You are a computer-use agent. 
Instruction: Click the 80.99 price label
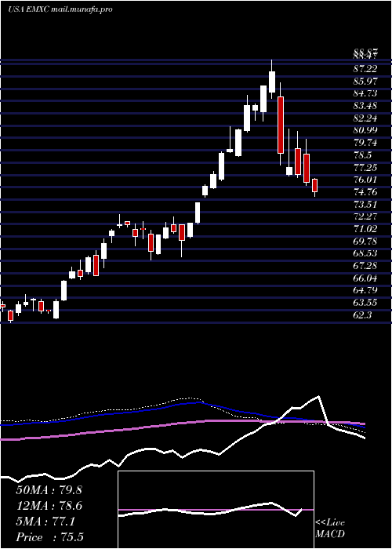[367, 131]
